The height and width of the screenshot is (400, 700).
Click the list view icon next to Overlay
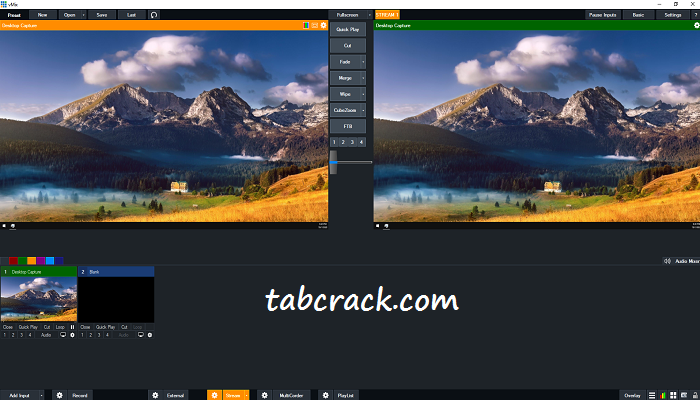coord(652,396)
